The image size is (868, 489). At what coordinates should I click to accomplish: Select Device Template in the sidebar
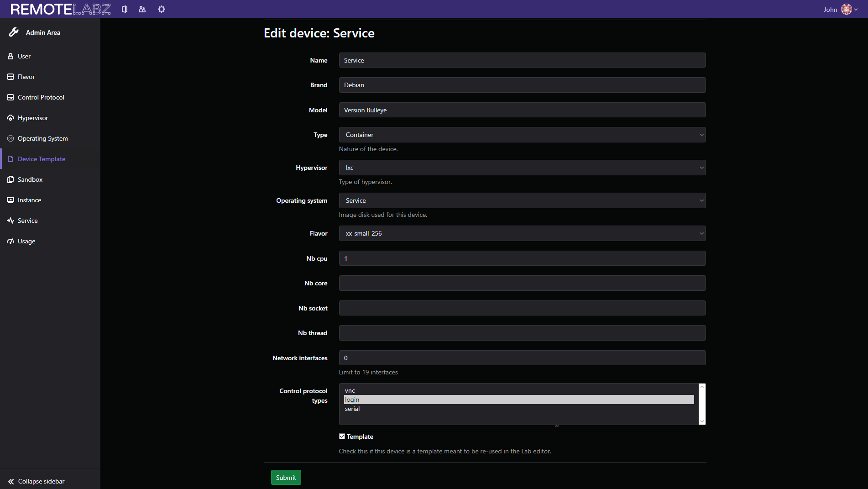pyautogui.click(x=42, y=159)
